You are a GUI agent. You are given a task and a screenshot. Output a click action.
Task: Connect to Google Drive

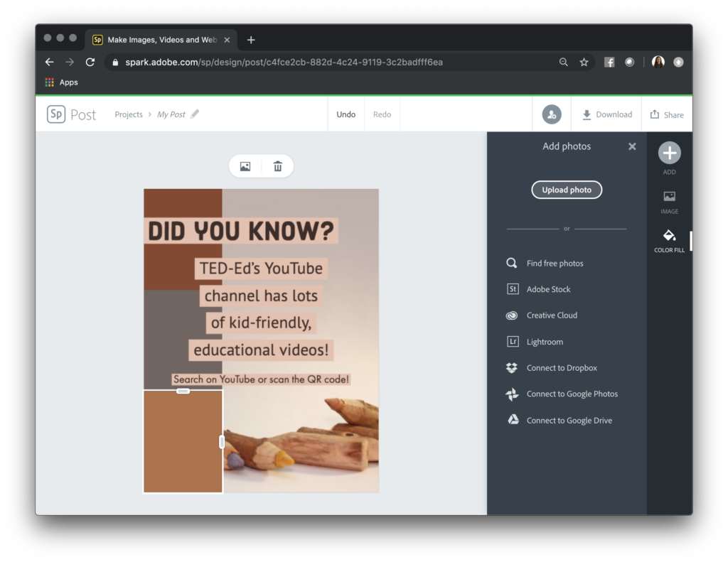click(x=510, y=420)
